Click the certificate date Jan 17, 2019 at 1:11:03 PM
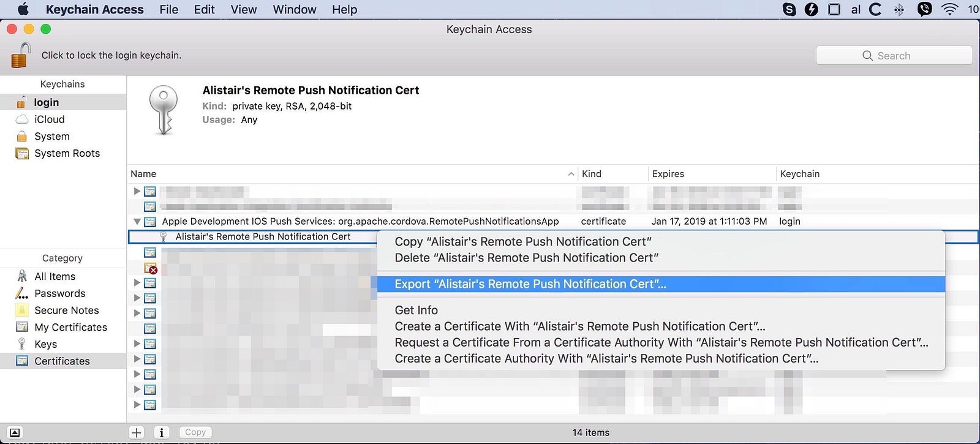 tap(709, 222)
